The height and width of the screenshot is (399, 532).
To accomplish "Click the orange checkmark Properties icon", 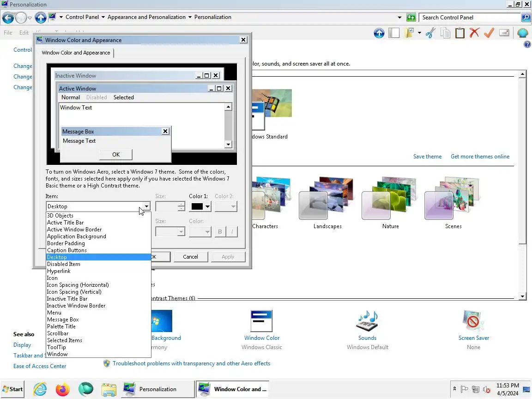I will [x=489, y=33].
